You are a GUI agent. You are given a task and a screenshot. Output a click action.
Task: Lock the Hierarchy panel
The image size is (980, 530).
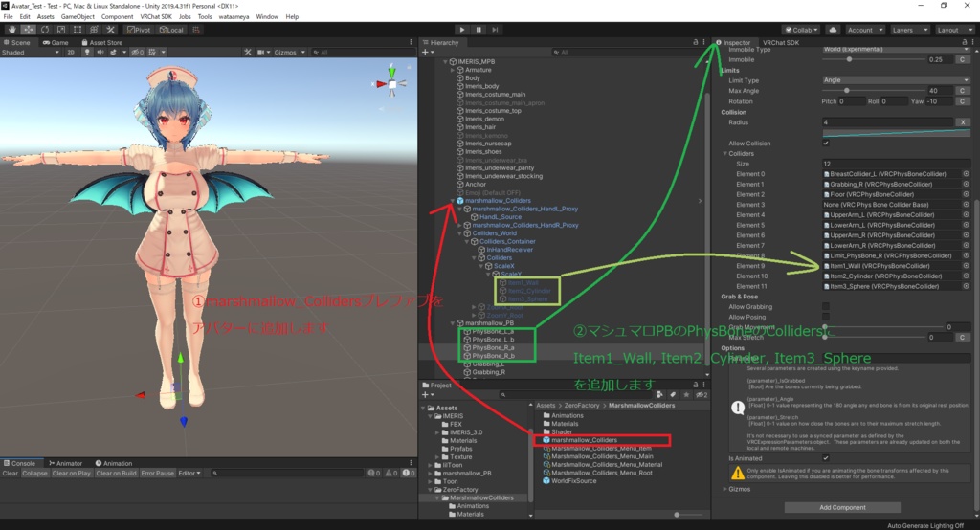point(695,42)
